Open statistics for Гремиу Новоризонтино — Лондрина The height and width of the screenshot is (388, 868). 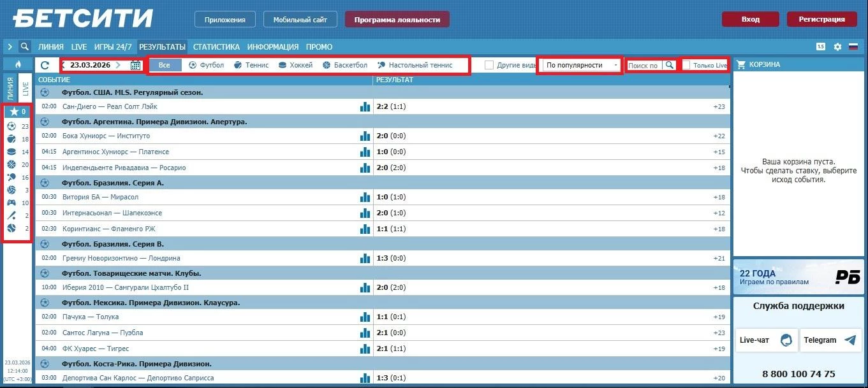point(365,258)
